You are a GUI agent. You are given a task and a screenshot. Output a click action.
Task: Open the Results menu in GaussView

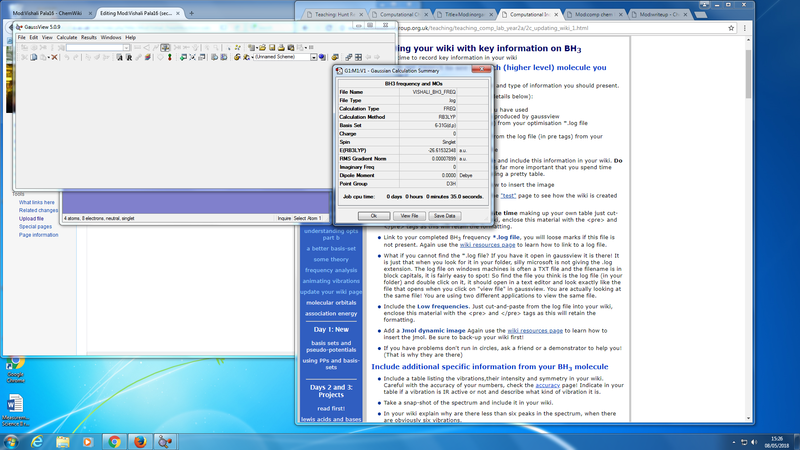pos(89,37)
